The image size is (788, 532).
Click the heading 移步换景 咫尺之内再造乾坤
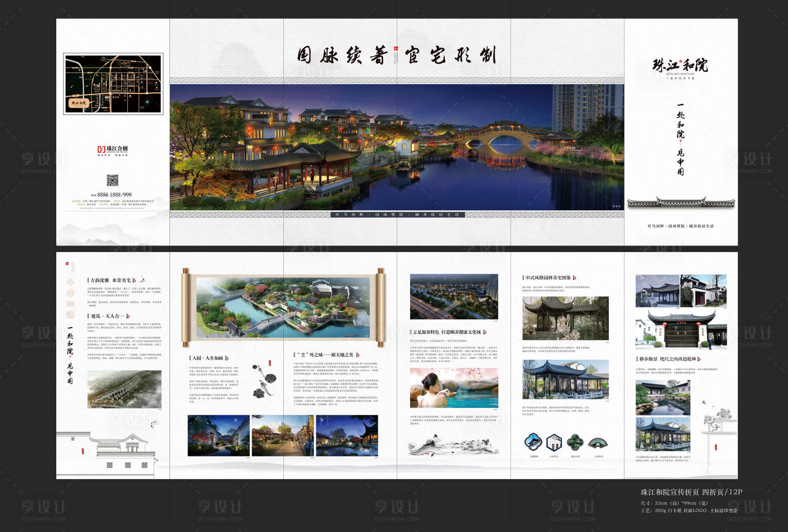pos(668,359)
